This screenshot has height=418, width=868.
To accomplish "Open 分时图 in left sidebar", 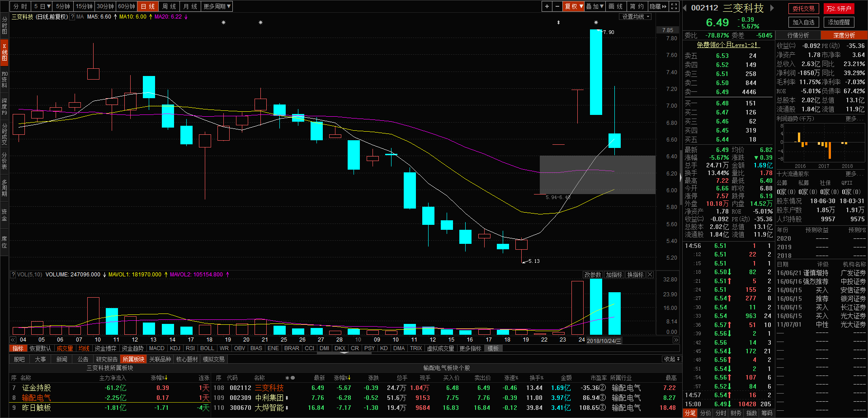I will tap(5, 25).
